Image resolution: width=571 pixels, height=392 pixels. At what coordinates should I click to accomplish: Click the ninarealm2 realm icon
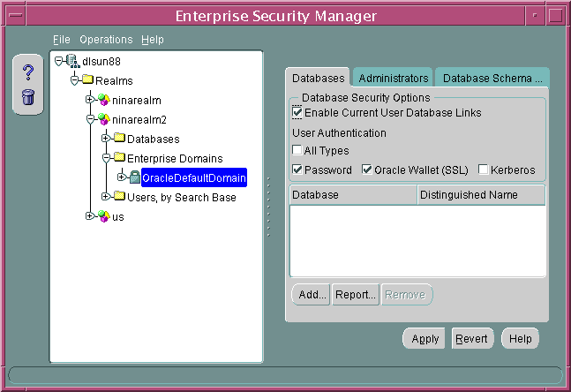point(103,119)
